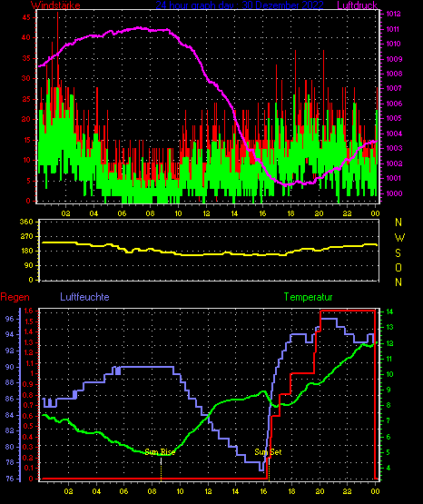This screenshot has height=504, width=423.
Task: Click the 270 value on the wind direction axis
Action: pyautogui.click(x=26, y=236)
